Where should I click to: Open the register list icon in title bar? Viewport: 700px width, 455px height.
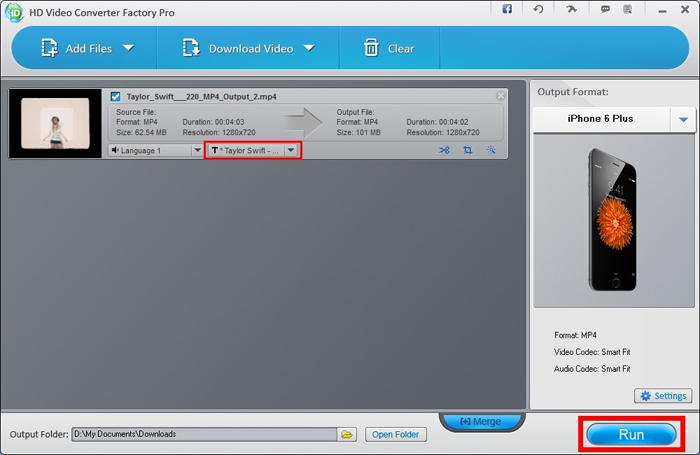[x=627, y=9]
